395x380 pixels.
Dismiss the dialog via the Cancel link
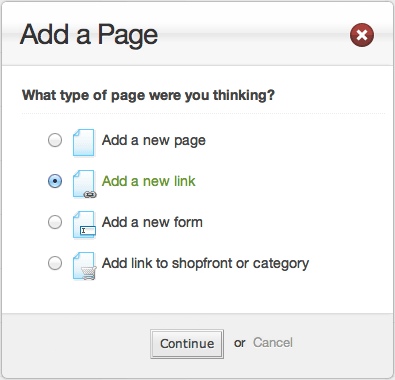point(273,343)
